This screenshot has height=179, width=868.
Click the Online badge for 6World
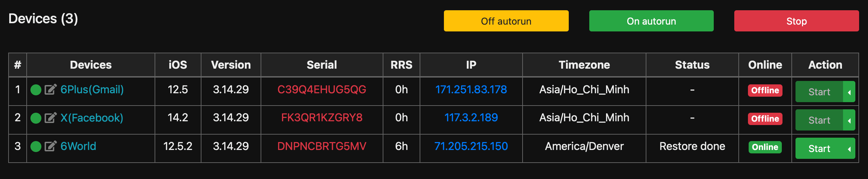click(765, 147)
